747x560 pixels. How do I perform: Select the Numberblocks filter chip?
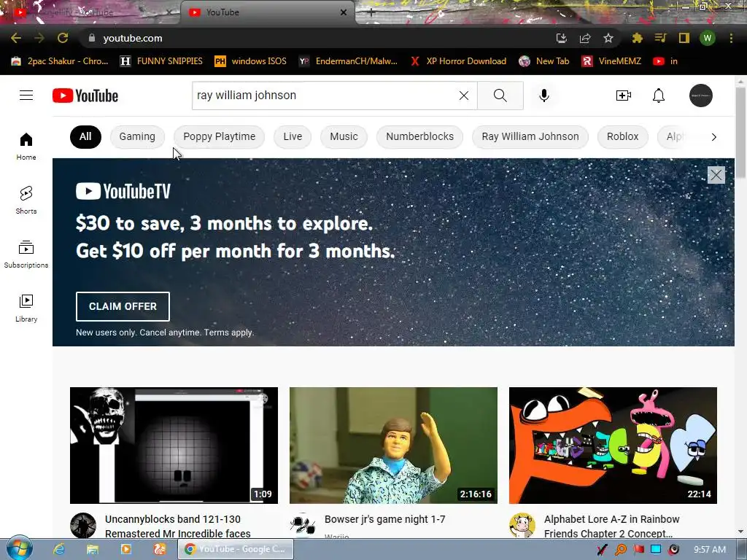click(x=419, y=136)
